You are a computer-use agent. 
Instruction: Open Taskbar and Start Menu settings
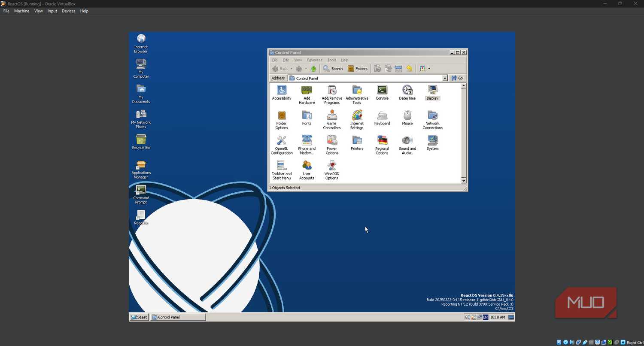[x=282, y=170]
